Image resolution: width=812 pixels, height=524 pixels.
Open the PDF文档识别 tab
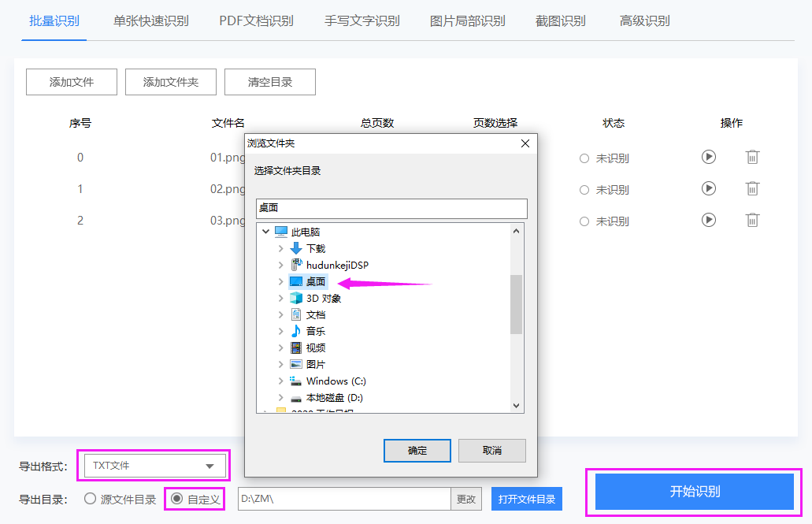(256, 21)
